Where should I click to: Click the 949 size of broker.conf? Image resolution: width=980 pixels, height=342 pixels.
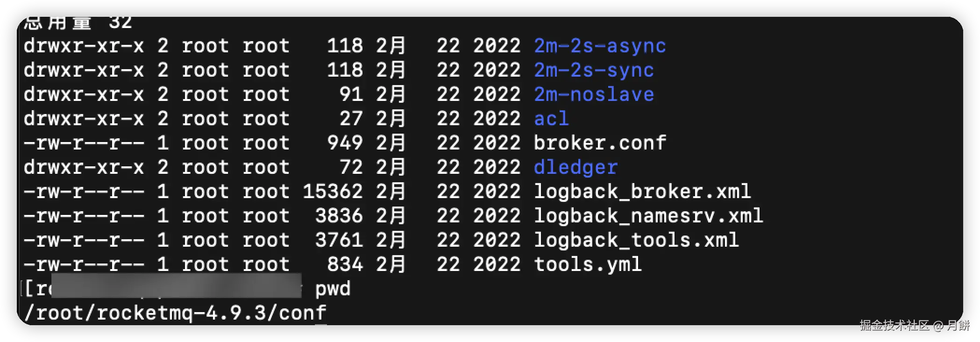coord(345,143)
